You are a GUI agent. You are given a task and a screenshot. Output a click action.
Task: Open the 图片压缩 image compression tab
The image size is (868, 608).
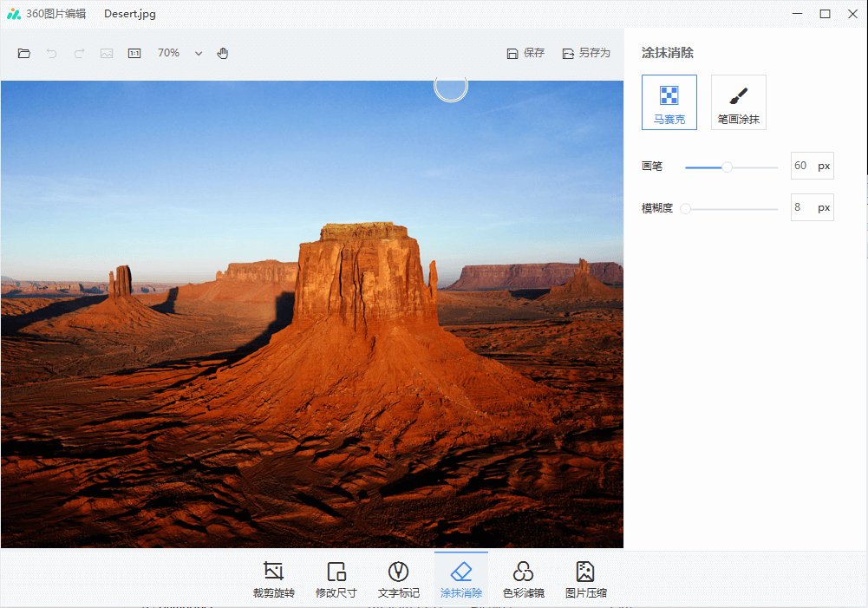(x=586, y=579)
